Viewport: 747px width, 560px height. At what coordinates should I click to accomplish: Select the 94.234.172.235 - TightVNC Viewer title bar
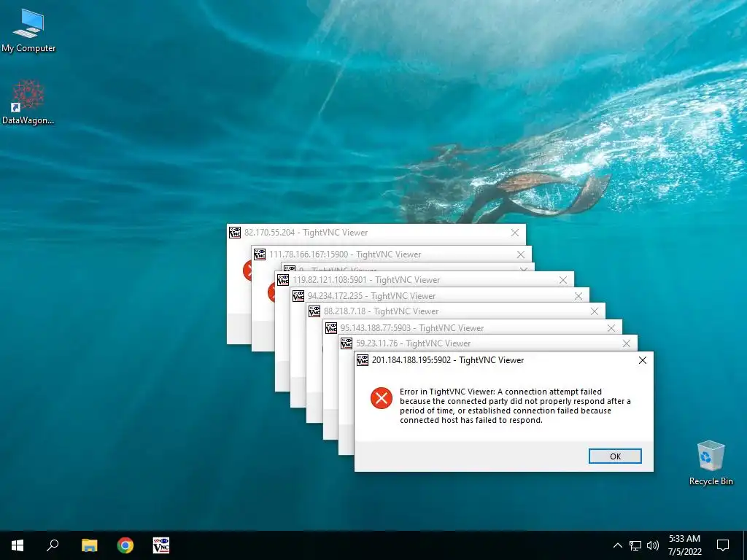(x=440, y=296)
